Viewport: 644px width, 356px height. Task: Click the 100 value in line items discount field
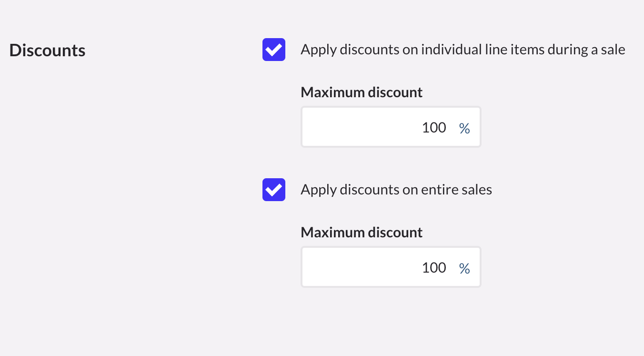coord(434,127)
